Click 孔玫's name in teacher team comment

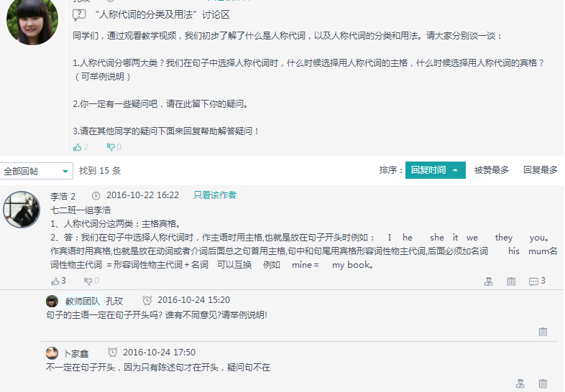(114, 301)
